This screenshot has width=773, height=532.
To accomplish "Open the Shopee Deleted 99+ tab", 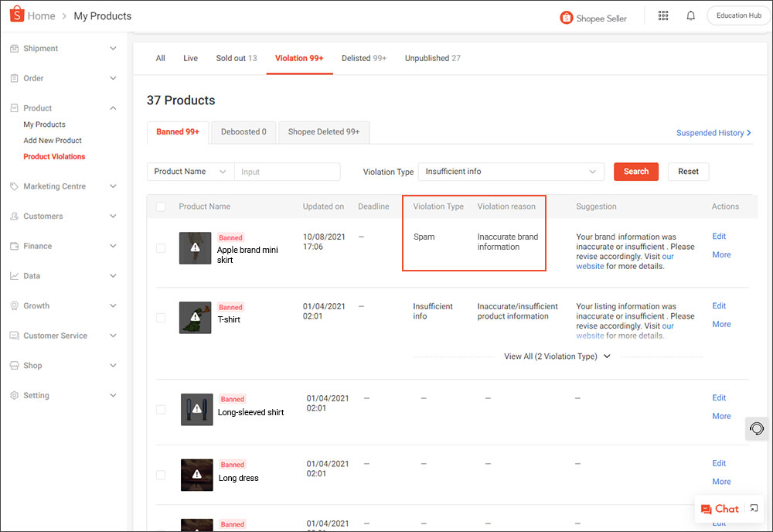I will (x=324, y=132).
